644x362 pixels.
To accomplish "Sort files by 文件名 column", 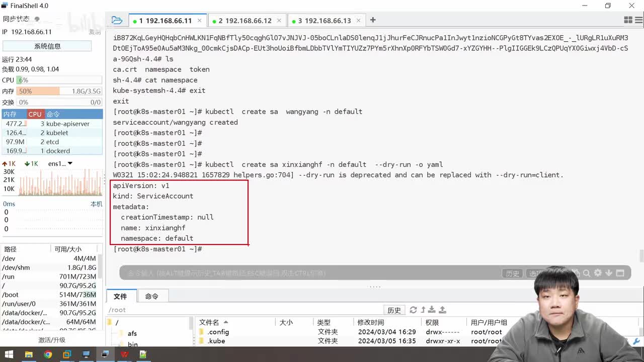I will [235, 322].
